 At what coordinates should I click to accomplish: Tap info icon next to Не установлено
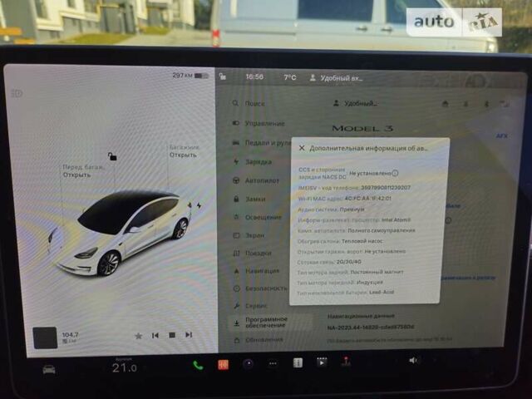point(395,173)
